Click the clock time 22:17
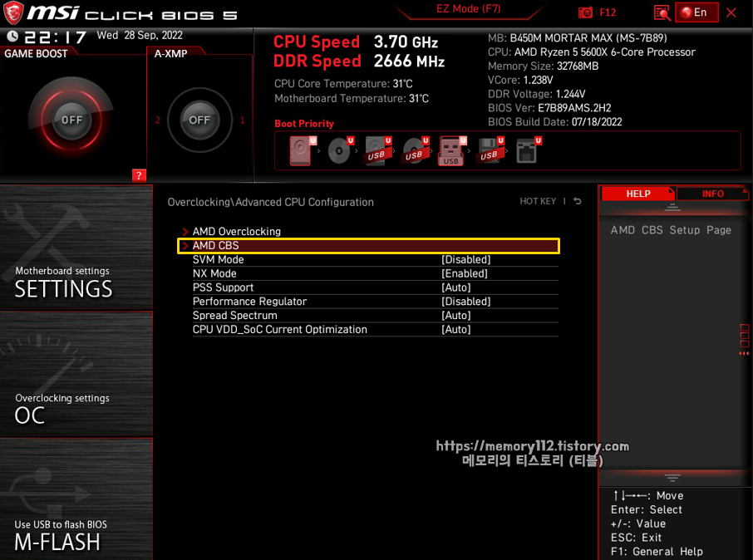The height and width of the screenshot is (560, 753). point(56,37)
